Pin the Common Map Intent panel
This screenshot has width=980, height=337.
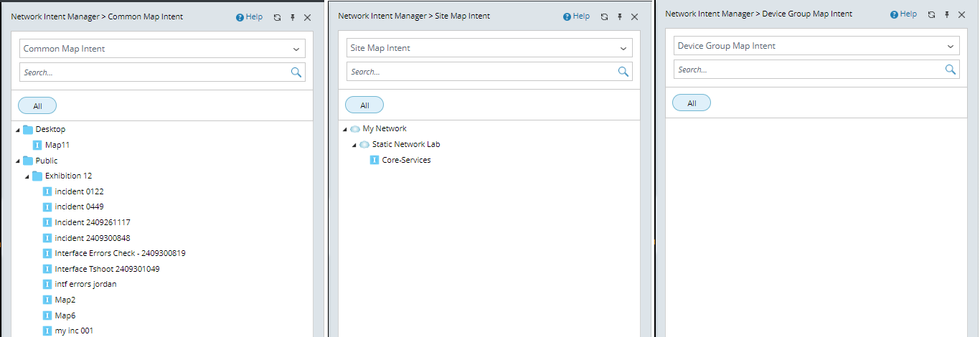[x=293, y=17]
